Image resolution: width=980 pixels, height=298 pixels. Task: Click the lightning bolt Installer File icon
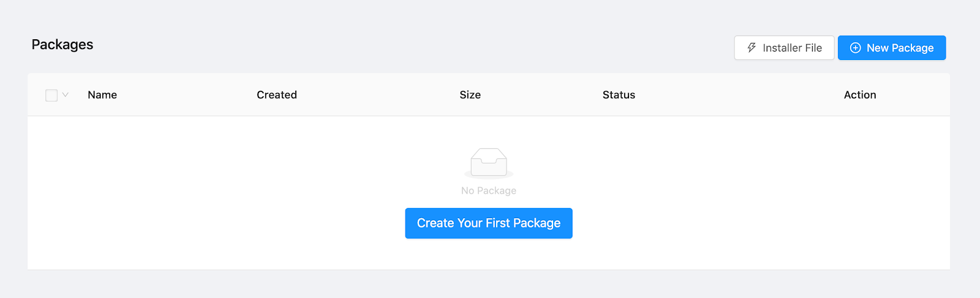pos(752,48)
